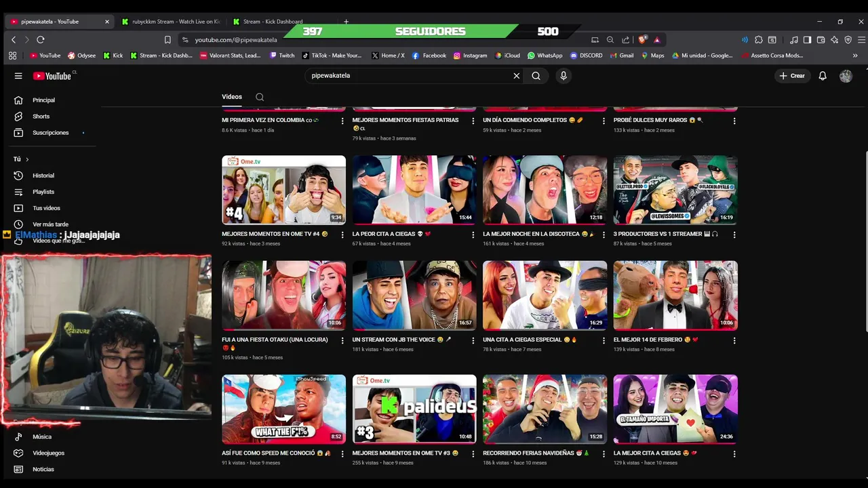Open options for UN DÍA COMIENDO COMPLETOS
Screen dimensions: 868x488
(x=604, y=121)
